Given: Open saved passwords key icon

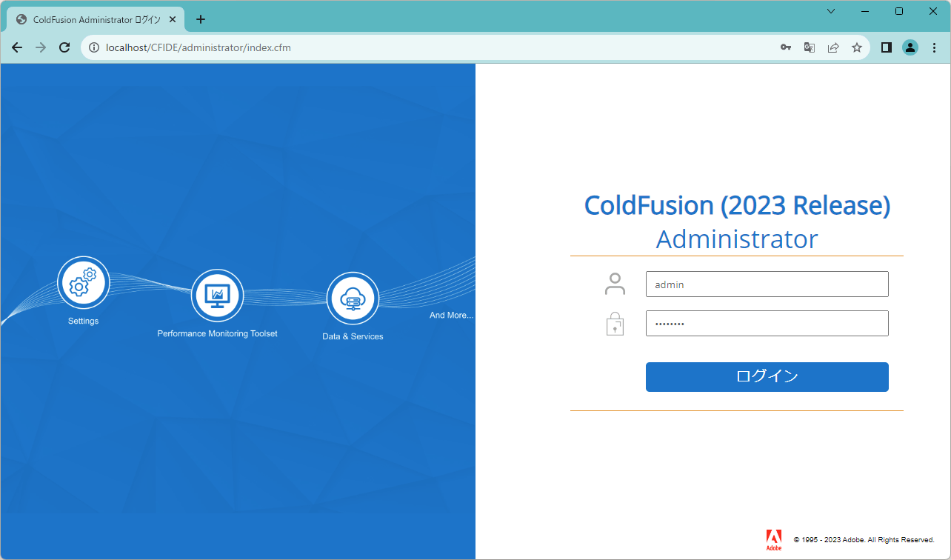Looking at the screenshot, I should click(x=786, y=47).
